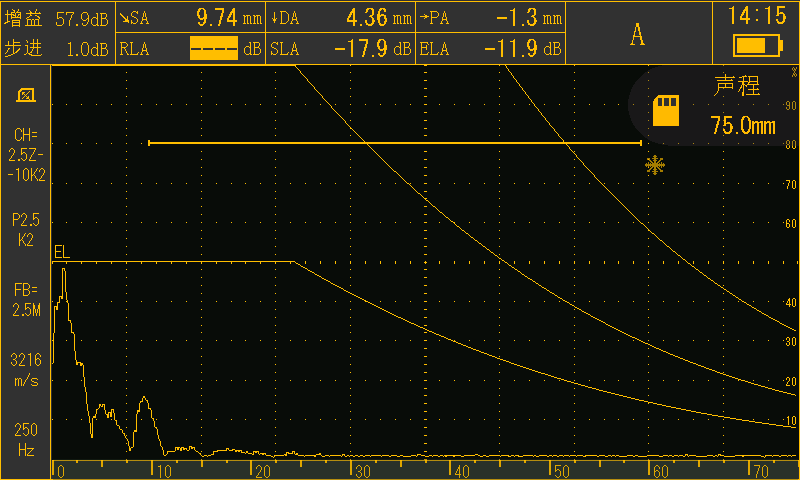Click the PA -1.3 mm reading

coord(491,18)
